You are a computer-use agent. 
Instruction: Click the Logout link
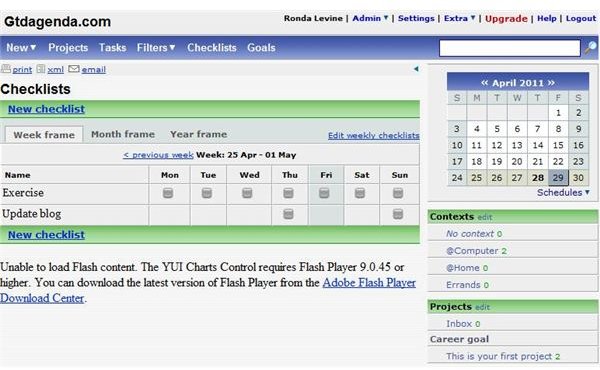(581, 18)
